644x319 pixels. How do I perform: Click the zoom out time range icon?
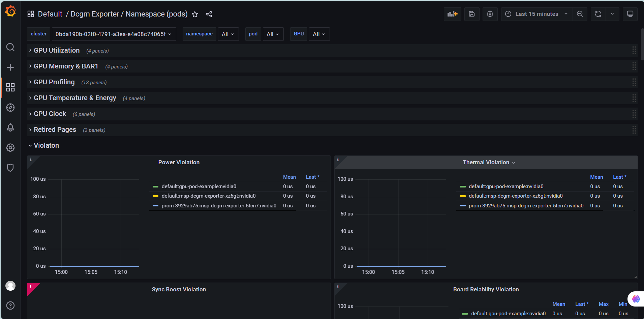[580, 14]
